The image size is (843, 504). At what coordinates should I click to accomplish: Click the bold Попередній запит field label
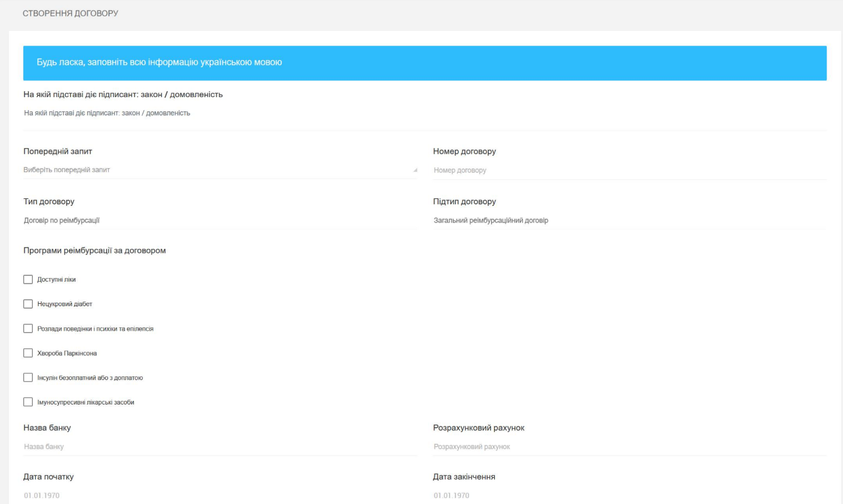click(57, 152)
